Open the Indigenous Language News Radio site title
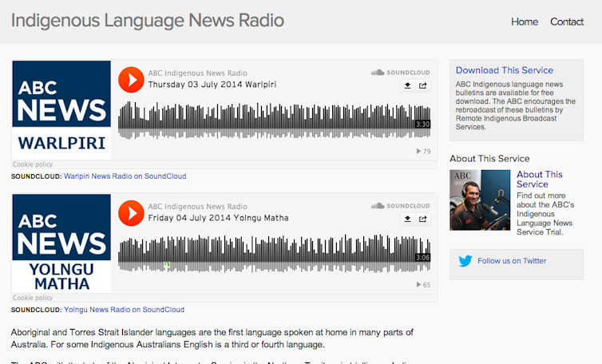Viewport: 602px width, 364px height. (x=148, y=20)
